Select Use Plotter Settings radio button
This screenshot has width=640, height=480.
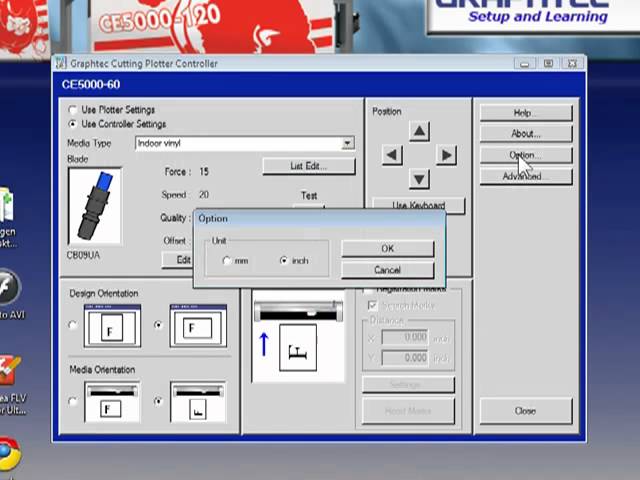click(72, 110)
